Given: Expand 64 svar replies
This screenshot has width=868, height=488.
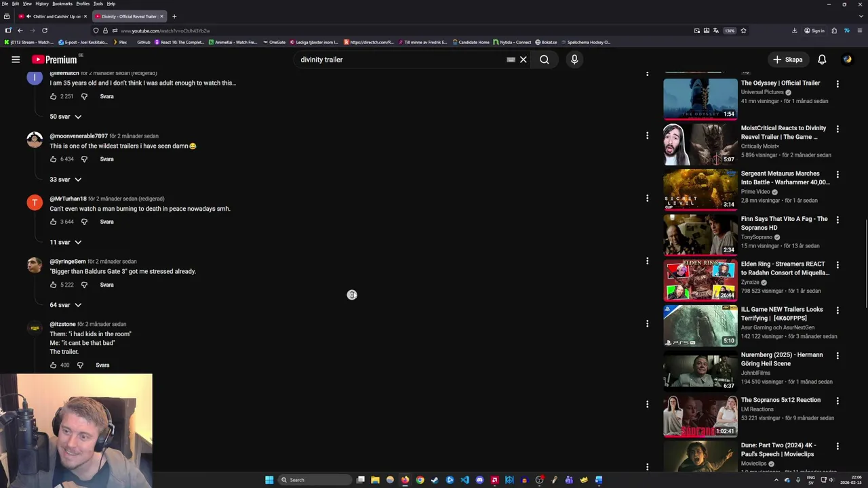Looking at the screenshot, I should [x=66, y=305].
